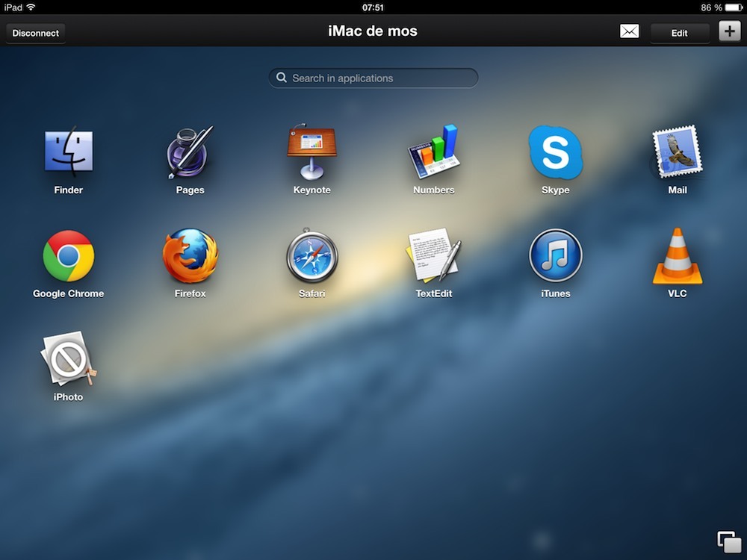Tap the plus button to add an app
Viewport: 747px width, 560px height.
(729, 32)
